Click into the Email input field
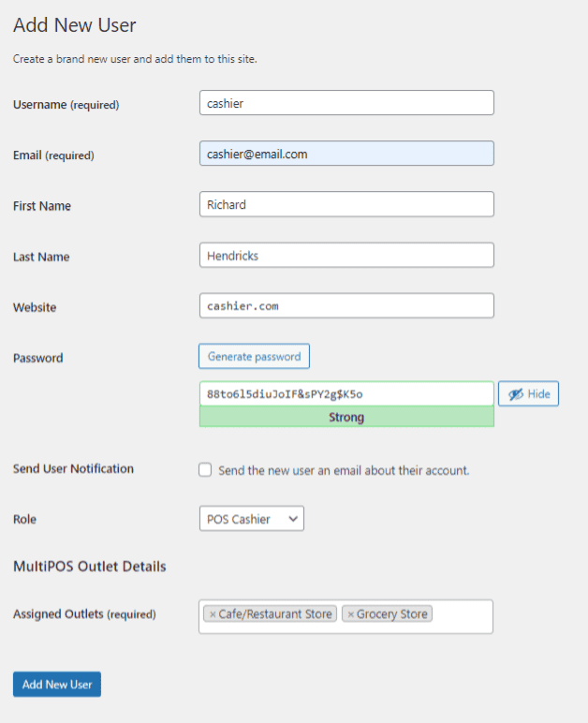The width and height of the screenshot is (588, 723). (x=345, y=154)
